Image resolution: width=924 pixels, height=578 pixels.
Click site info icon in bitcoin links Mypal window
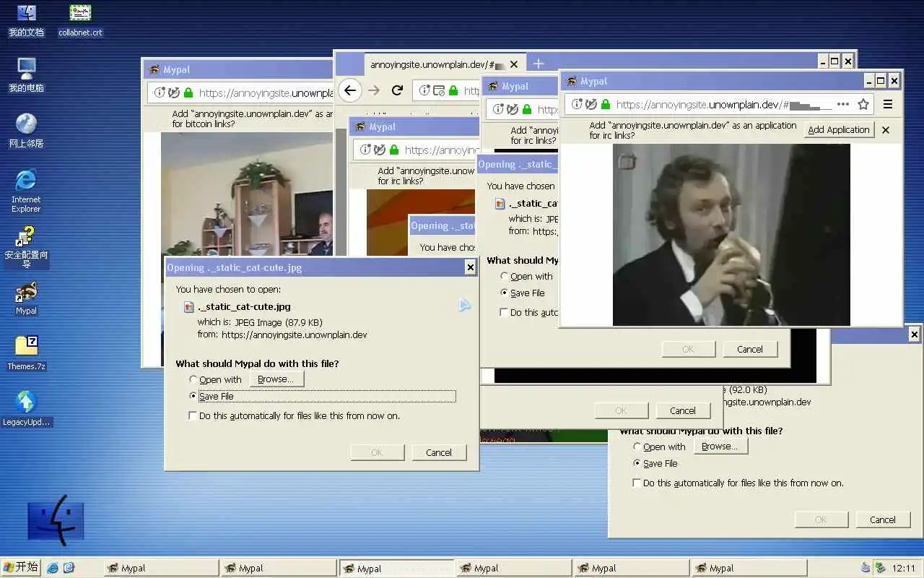160,92
